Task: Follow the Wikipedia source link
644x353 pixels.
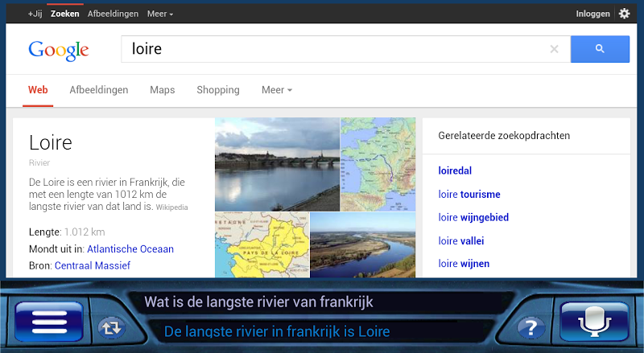Action: tap(171, 207)
